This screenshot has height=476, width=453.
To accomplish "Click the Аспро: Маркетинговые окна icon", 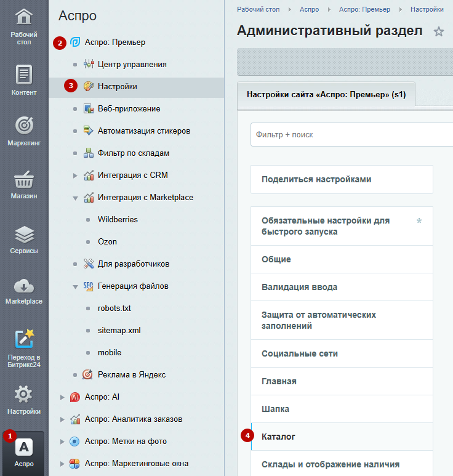I will (74, 463).
